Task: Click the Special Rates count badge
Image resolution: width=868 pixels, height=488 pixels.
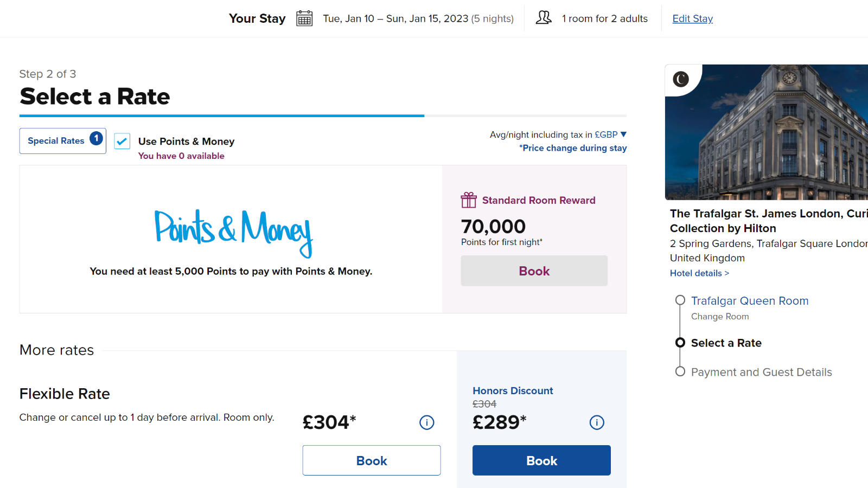Action: click(x=97, y=138)
